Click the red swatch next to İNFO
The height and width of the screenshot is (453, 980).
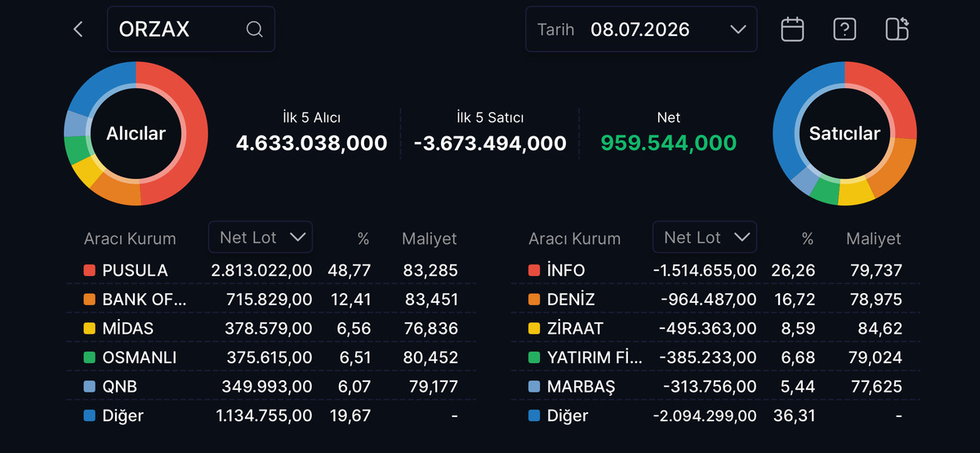[x=534, y=270]
